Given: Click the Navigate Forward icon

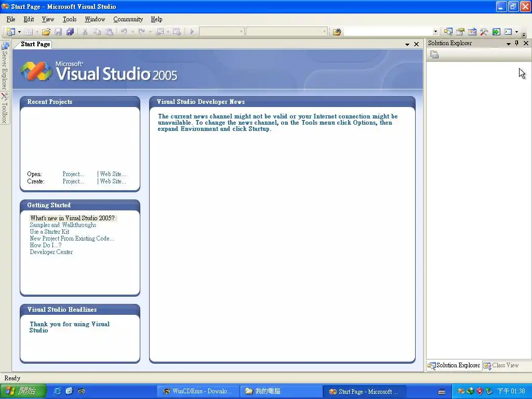Looking at the screenshot, I should 177,32.
